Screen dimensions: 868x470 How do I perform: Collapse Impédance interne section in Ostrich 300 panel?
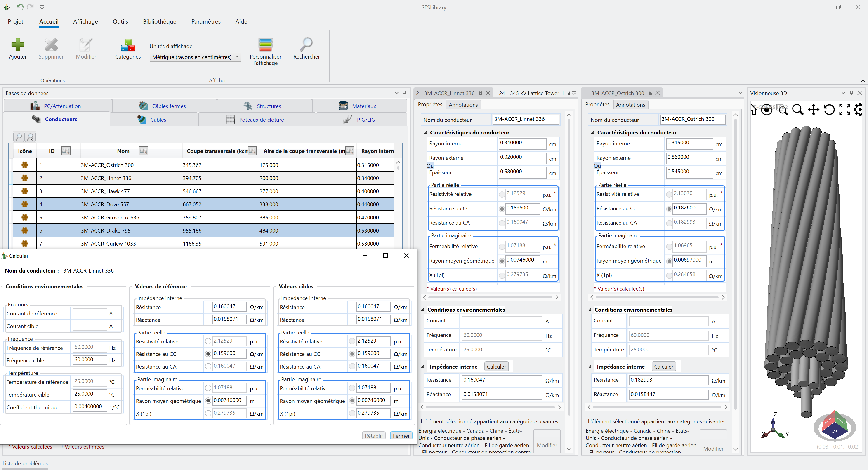pos(590,367)
